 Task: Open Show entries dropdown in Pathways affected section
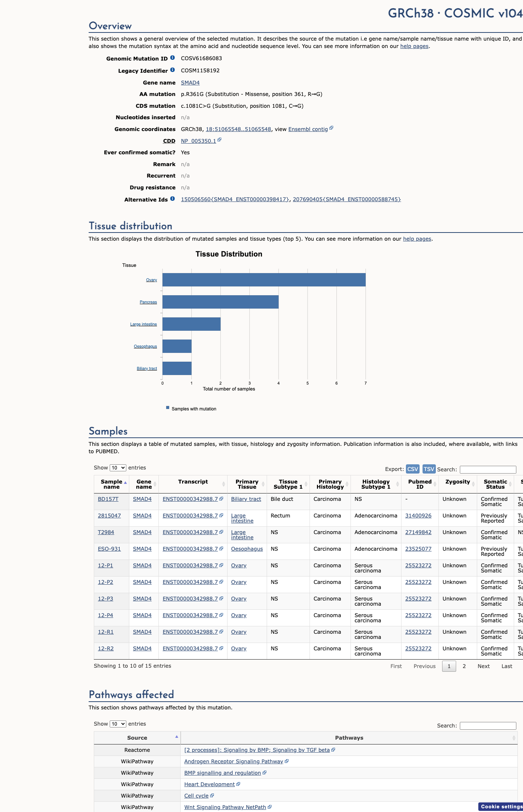tap(118, 724)
